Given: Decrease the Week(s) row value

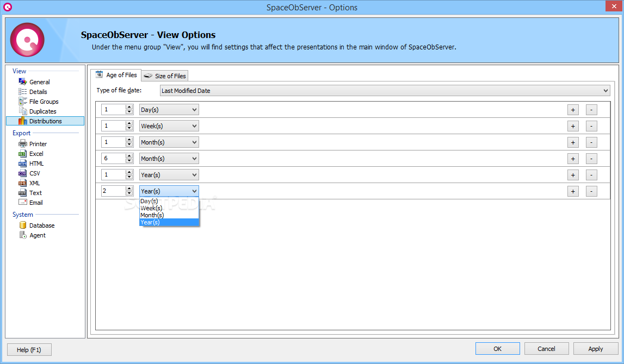Looking at the screenshot, I should click(x=129, y=128).
